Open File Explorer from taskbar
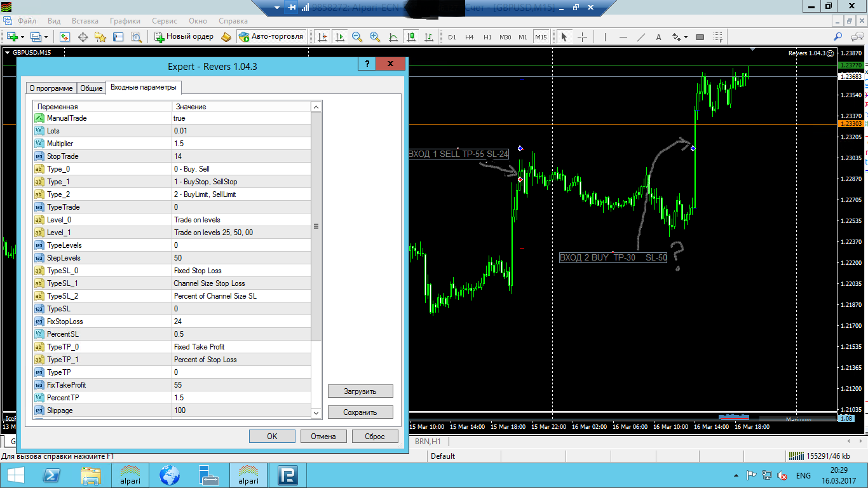 [92, 475]
